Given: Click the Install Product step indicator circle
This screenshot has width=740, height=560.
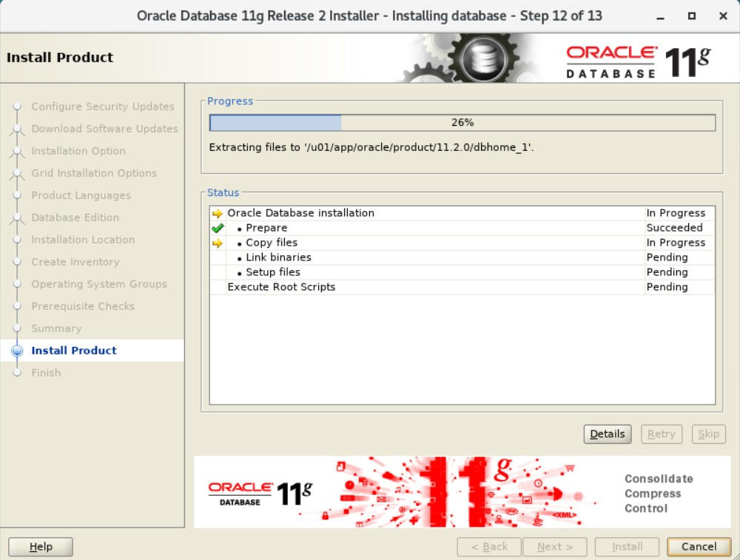Looking at the screenshot, I should coord(17,351).
